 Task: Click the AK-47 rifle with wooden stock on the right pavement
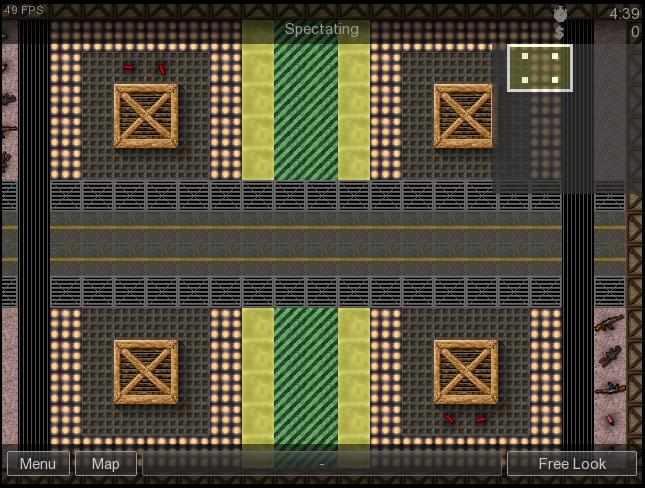[609, 323]
